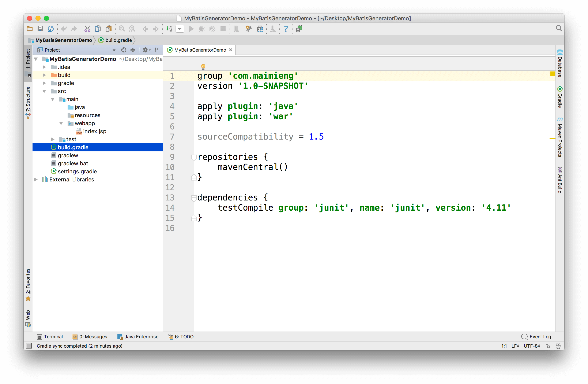The image size is (588, 384).
Task: Open Settings via wrench icon
Action: click(249, 29)
